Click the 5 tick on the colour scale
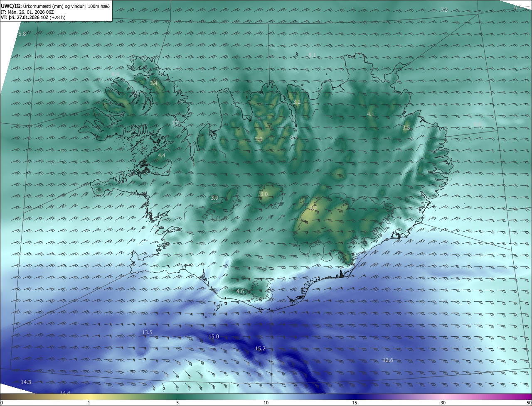Viewport: 532px width, 406px height. tap(177, 403)
